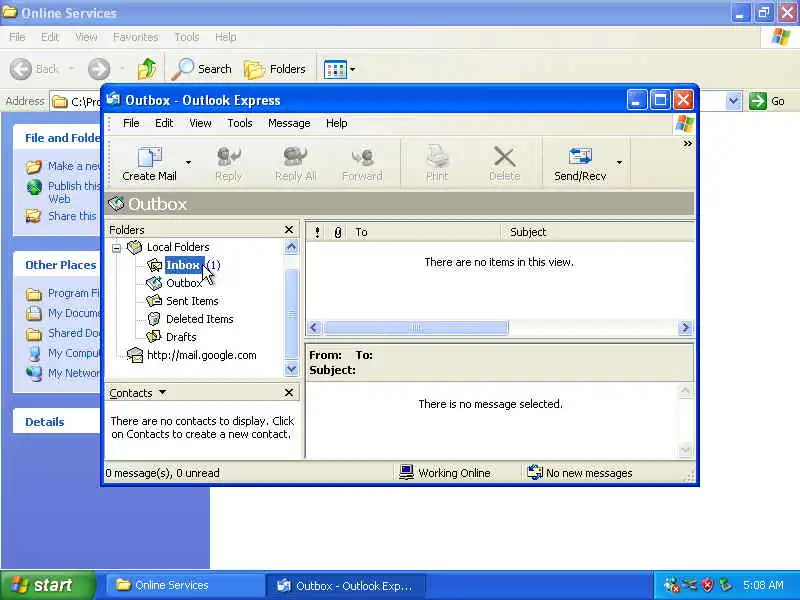800x600 pixels.
Task: Select the Local Folders icon
Action: [135, 247]
